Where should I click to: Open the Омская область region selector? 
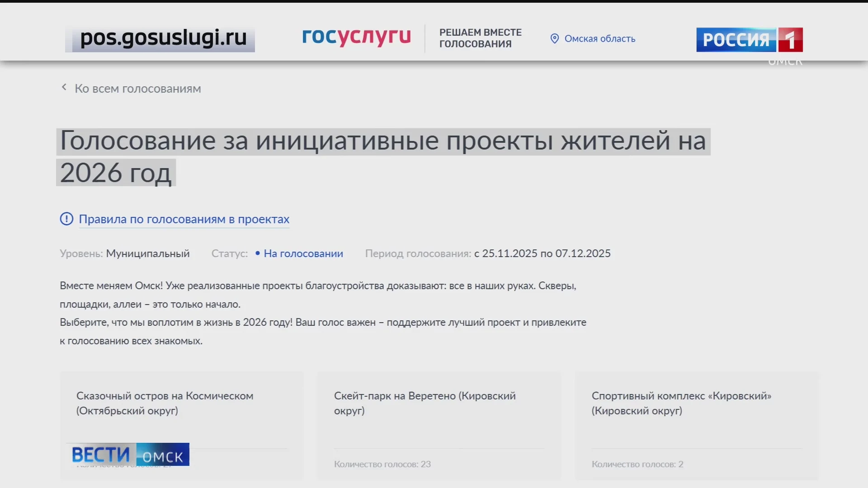tap(599, 38)
